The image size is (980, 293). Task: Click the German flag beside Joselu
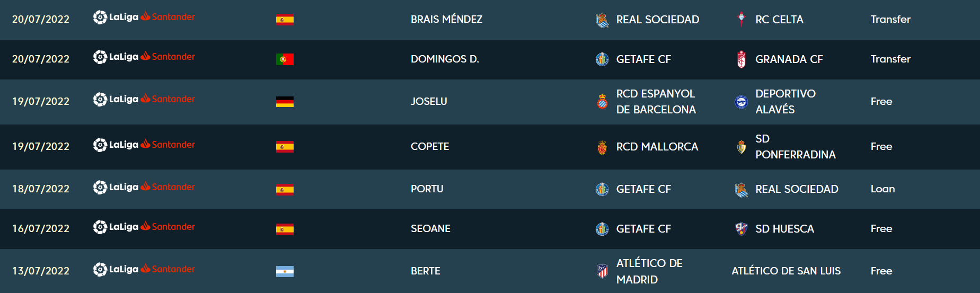coord(285,102)
